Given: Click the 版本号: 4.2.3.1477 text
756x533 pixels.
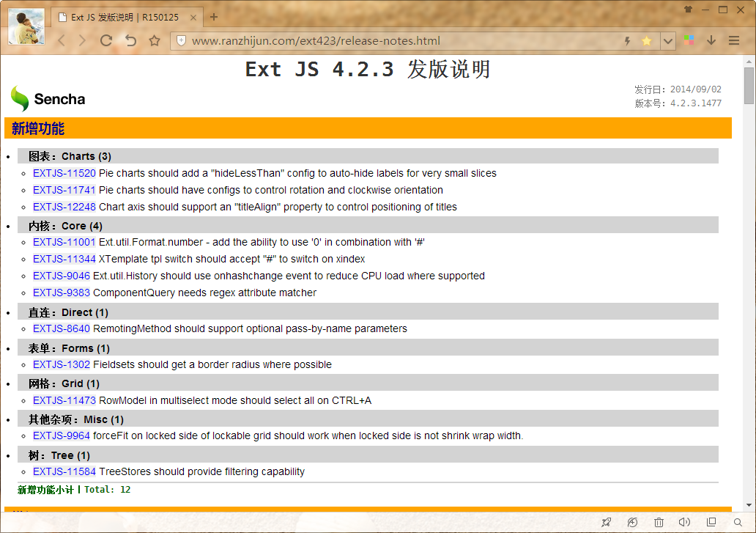Looking at the screenshot, I should point(678,103).
